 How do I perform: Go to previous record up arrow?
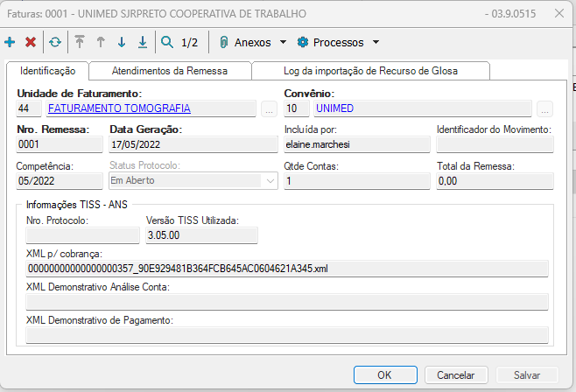[x=101, y=42]
